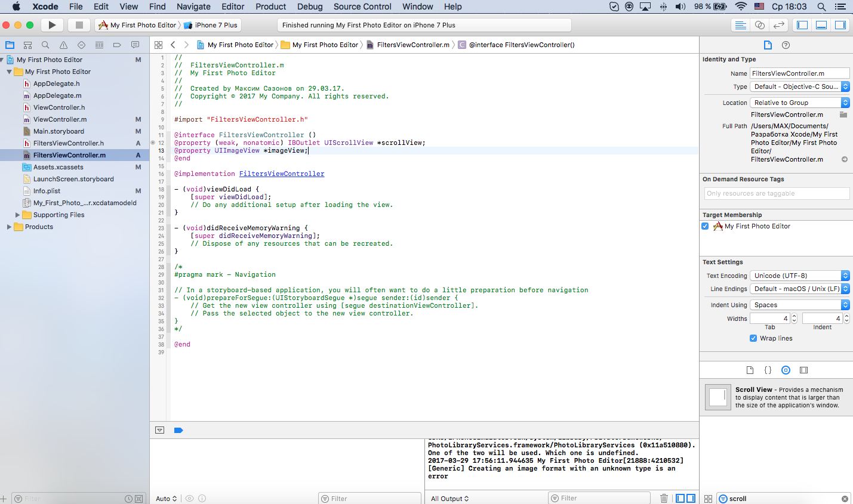853x504 pixels.
Task: Open the Source Control menu
Action: pyautogui.click(x=362, y=7)
